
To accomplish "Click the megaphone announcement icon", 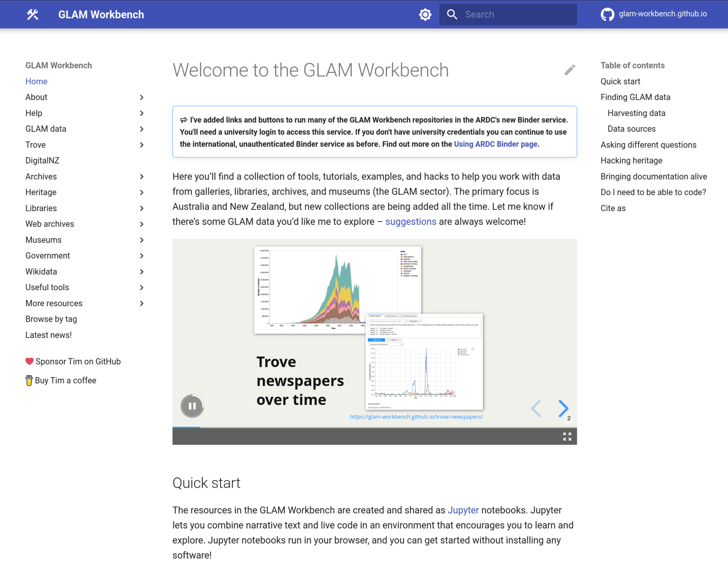I will click(x=184, y=120).
